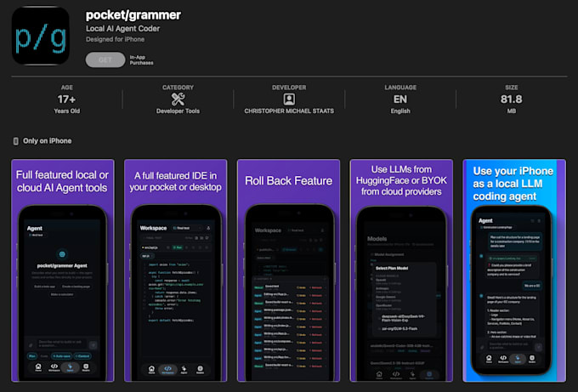Click 'Select Plan Model' heading in HuggingFace screenshot
578x392 pixels.
392,268
